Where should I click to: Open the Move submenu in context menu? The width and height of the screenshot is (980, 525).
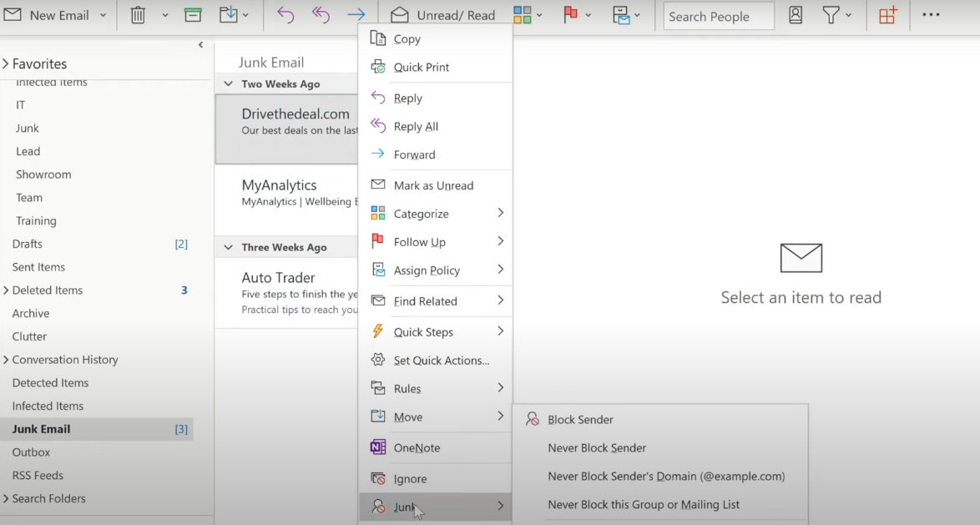click(x=436, y=416)
